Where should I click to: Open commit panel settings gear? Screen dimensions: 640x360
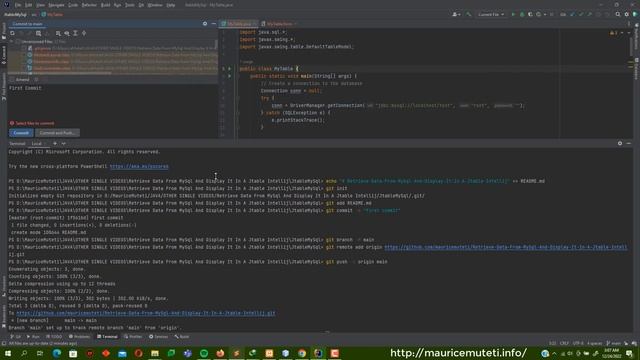[x=205, y=24]
